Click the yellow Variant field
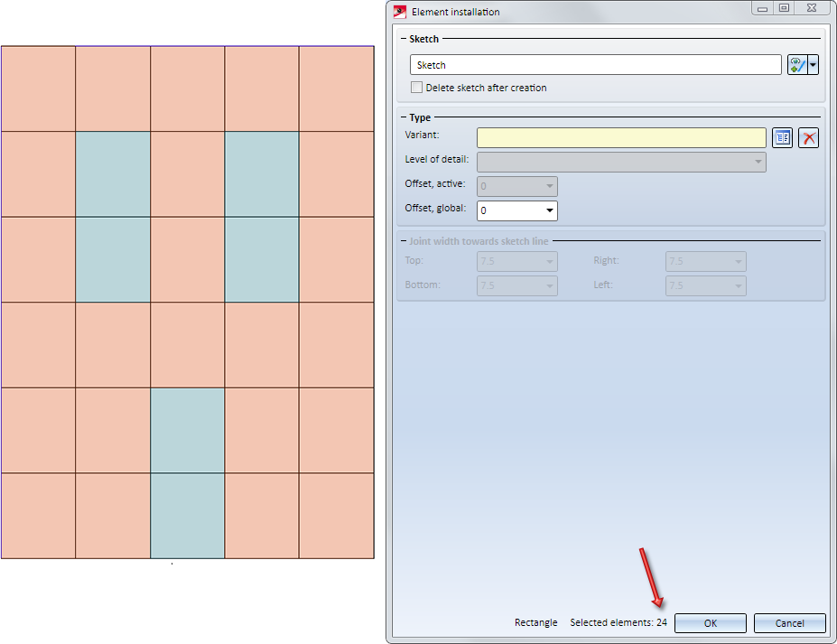 point(621,138)
